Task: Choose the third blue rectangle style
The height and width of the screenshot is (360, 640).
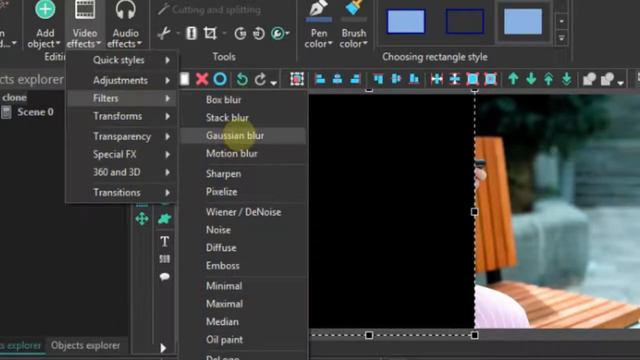Action: point(523,21)
